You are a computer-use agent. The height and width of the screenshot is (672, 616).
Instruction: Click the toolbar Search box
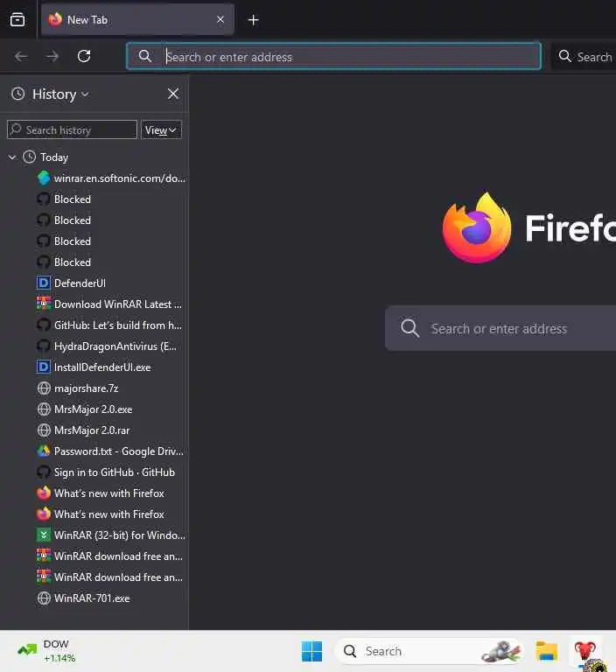584,57
